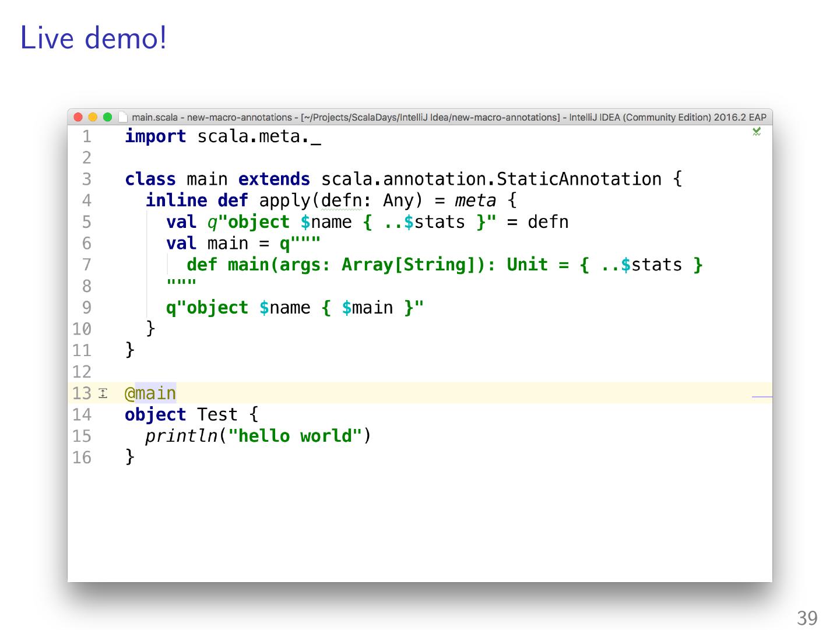Click line number 16 in the gutter
840x630 pixels.
82,457
